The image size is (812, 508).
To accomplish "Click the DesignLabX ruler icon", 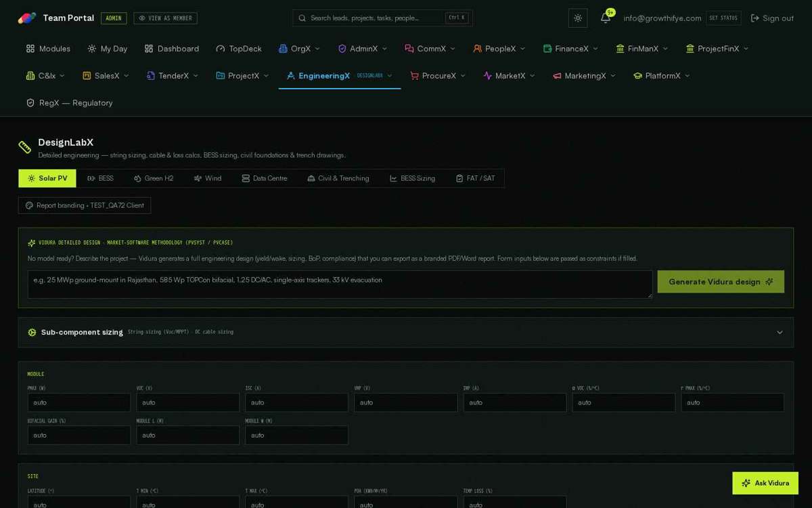I will tap(25, 147).
